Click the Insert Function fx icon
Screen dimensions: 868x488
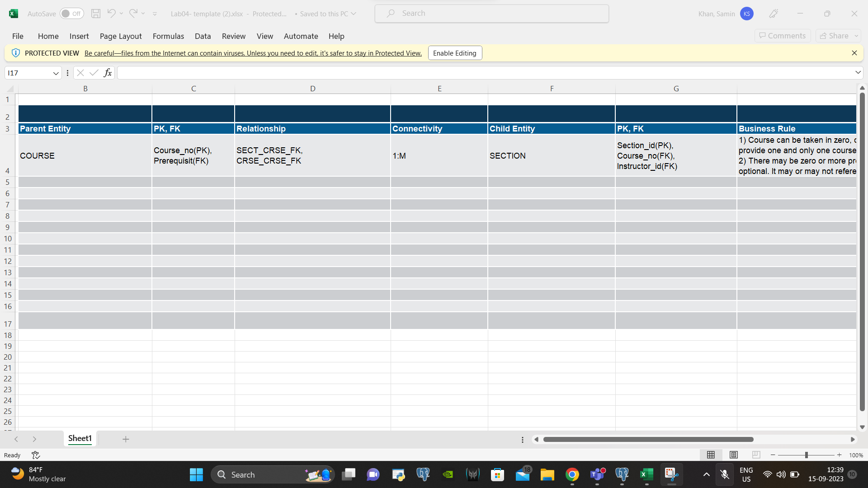[x=108, y=73]
